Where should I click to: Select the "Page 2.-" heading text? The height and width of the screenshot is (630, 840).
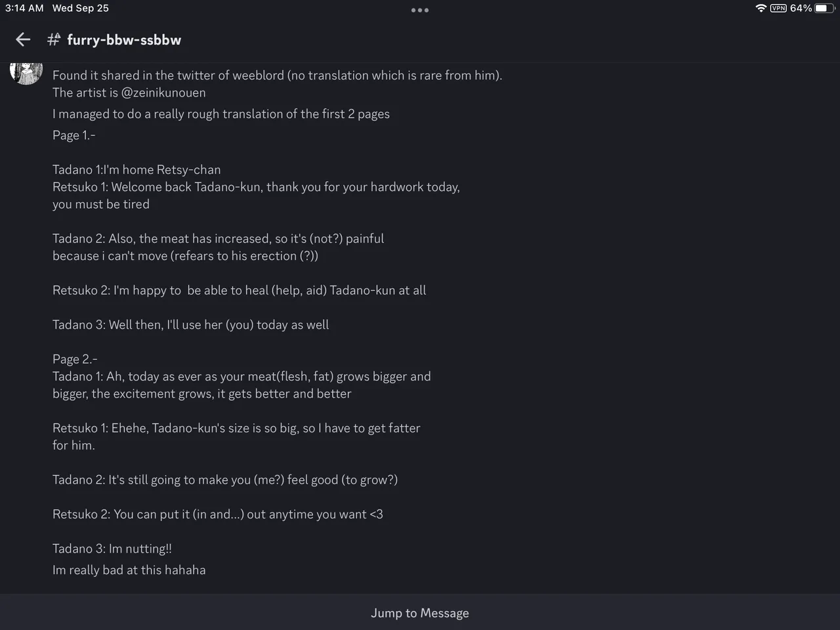click(75, 359)
